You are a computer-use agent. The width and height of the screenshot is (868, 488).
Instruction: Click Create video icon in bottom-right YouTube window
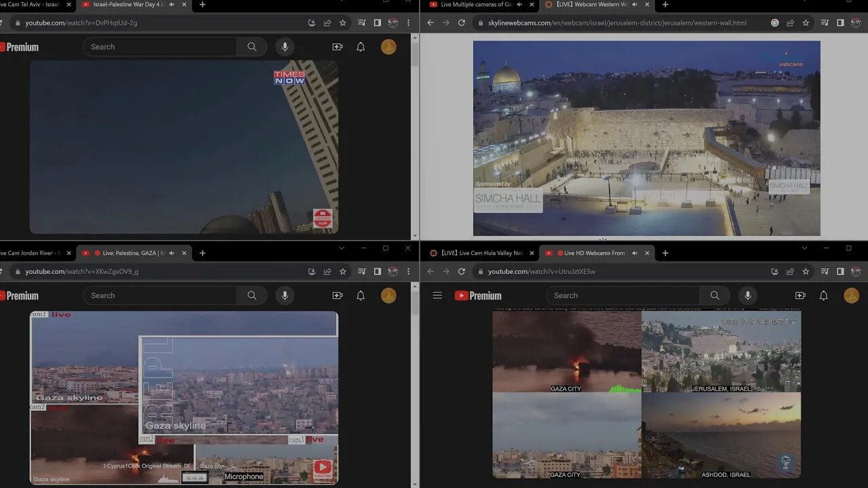click(x=800, y=296)
